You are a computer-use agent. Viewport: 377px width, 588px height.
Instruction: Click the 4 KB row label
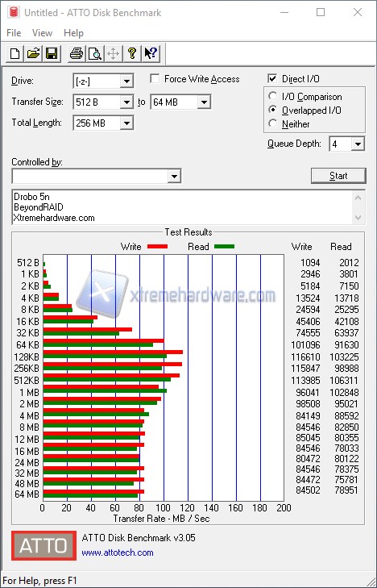tap(30, 298)
